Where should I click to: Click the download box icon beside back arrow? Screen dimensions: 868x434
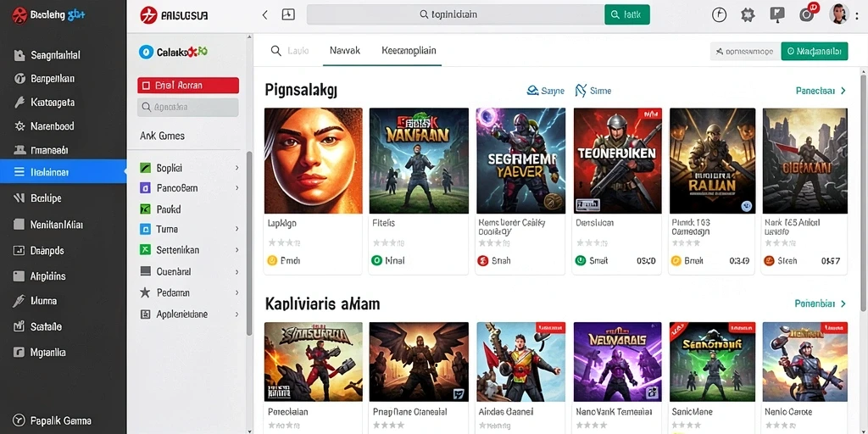288,15
